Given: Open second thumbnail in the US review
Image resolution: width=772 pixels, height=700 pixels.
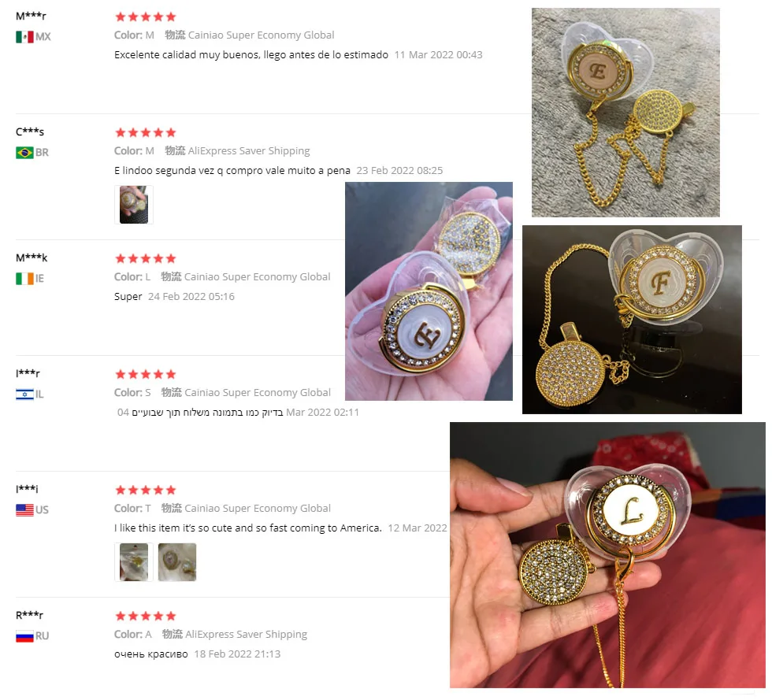Looking at the screenshot, I should pos(177,562).
